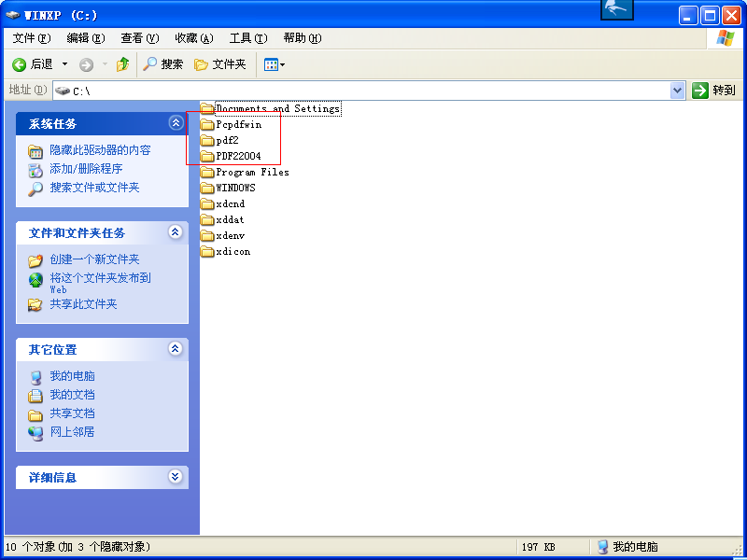747x560 pixels.
Task: Click the new folder icon in tasks
Action: pos(35,260)
